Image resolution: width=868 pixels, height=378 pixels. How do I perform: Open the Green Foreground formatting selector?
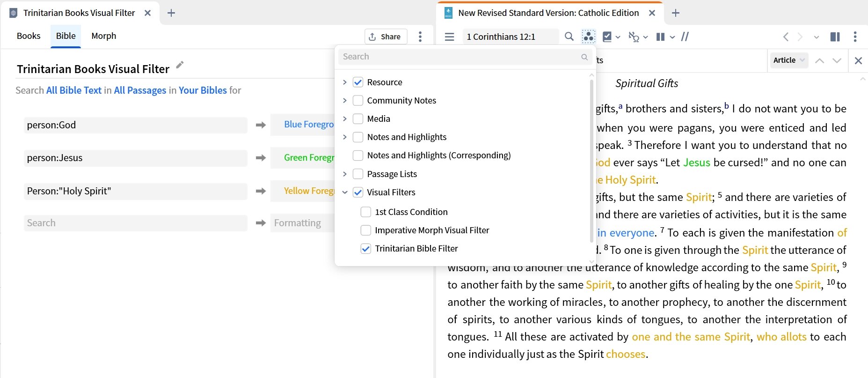[x=303, y=158]
